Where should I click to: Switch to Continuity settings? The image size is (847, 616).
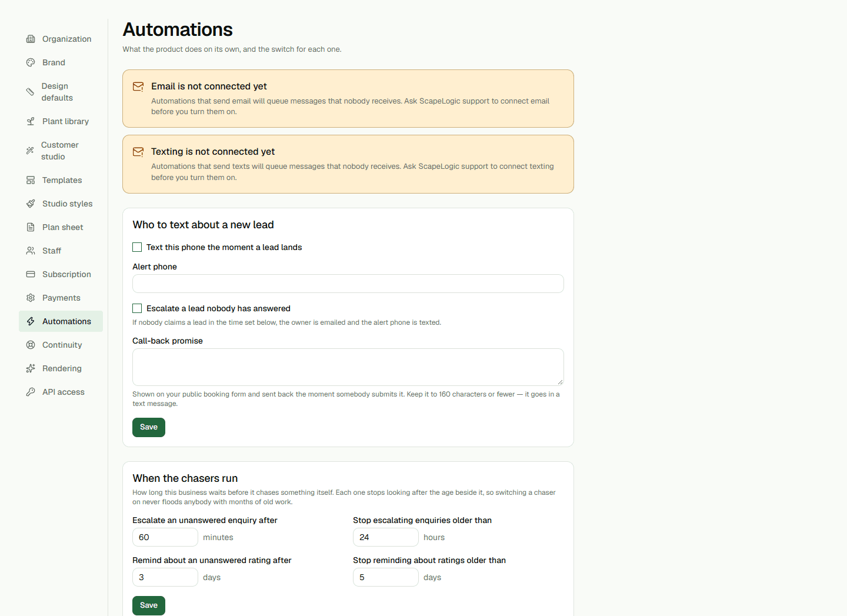(x=61, y=345)
